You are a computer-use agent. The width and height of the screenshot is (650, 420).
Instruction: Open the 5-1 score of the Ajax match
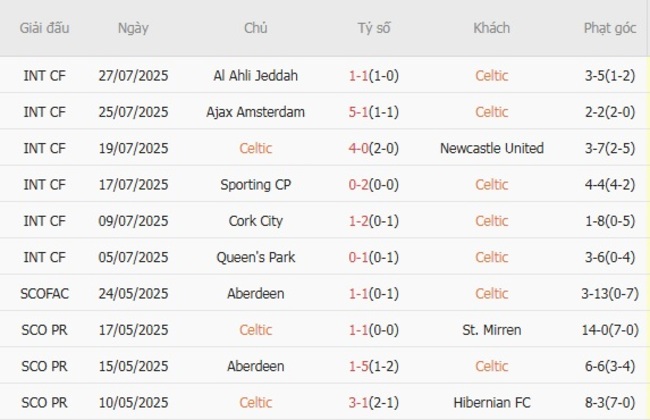(x=358, y=112)
